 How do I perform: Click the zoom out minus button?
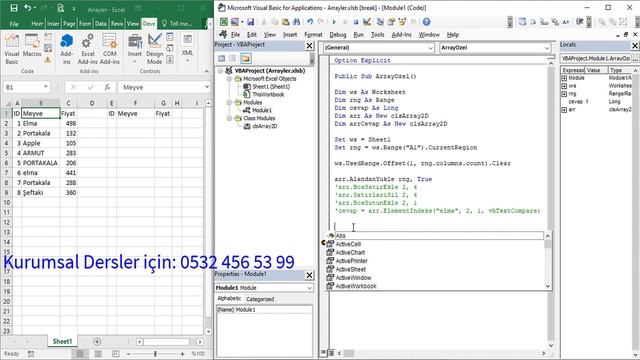129,354
